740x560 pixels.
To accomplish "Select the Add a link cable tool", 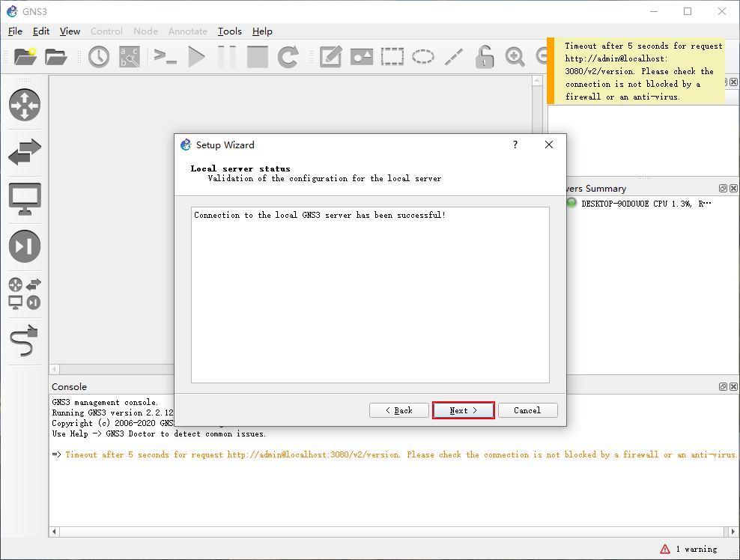I will [24, 340].
